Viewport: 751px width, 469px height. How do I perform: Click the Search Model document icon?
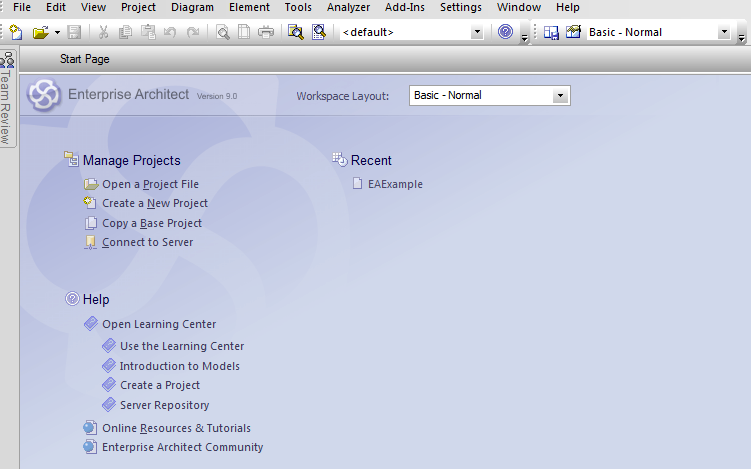(x=319, y=32)
